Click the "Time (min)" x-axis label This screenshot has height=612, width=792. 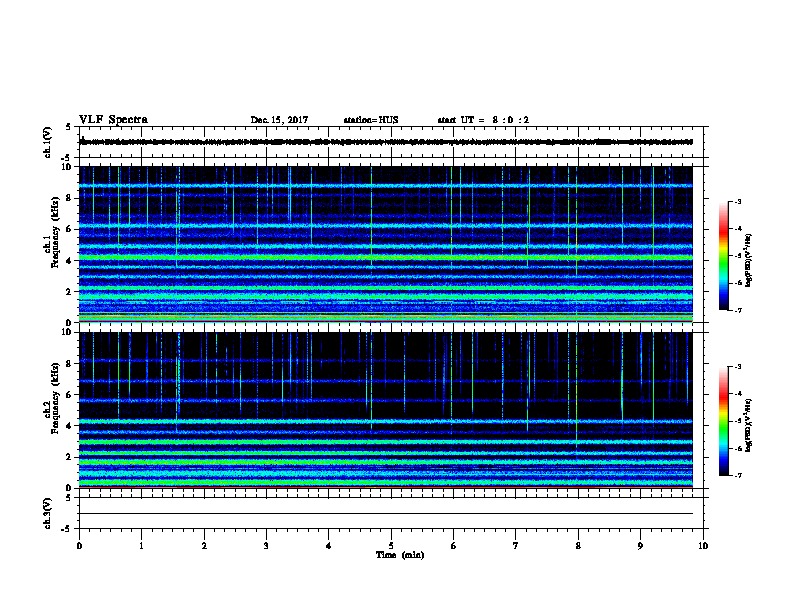click(x=400, y=555)
